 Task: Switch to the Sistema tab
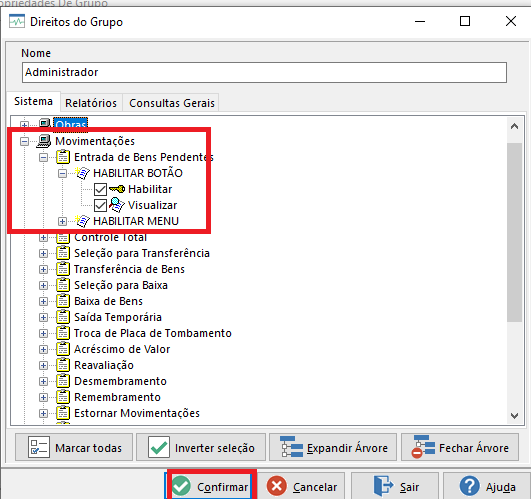[33, 101]
